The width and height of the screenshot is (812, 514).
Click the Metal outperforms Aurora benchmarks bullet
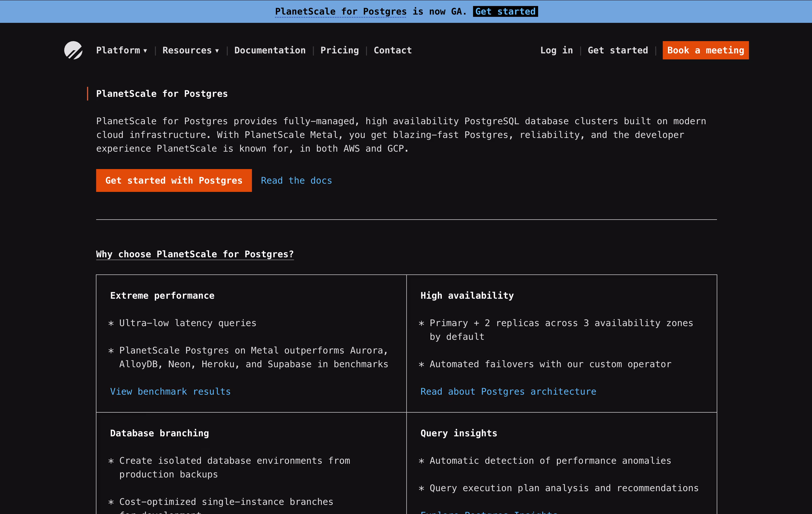click(254, 358)
